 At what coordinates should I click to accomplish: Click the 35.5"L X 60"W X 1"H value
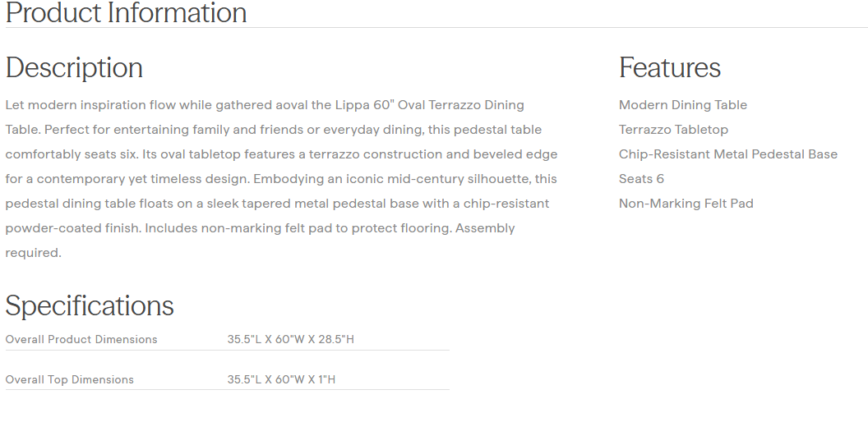pyautogui.click(x=282, y=379)
